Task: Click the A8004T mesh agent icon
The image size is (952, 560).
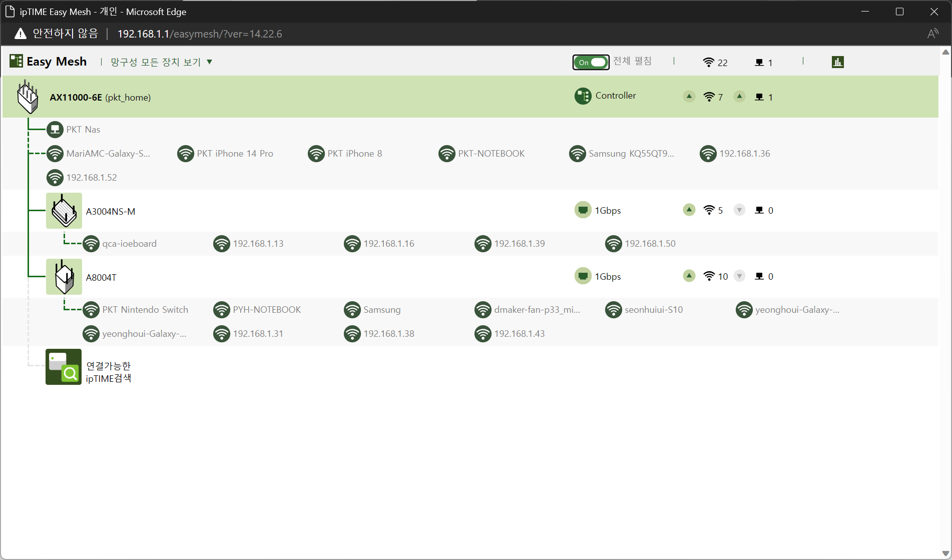Action: point(64,277)
